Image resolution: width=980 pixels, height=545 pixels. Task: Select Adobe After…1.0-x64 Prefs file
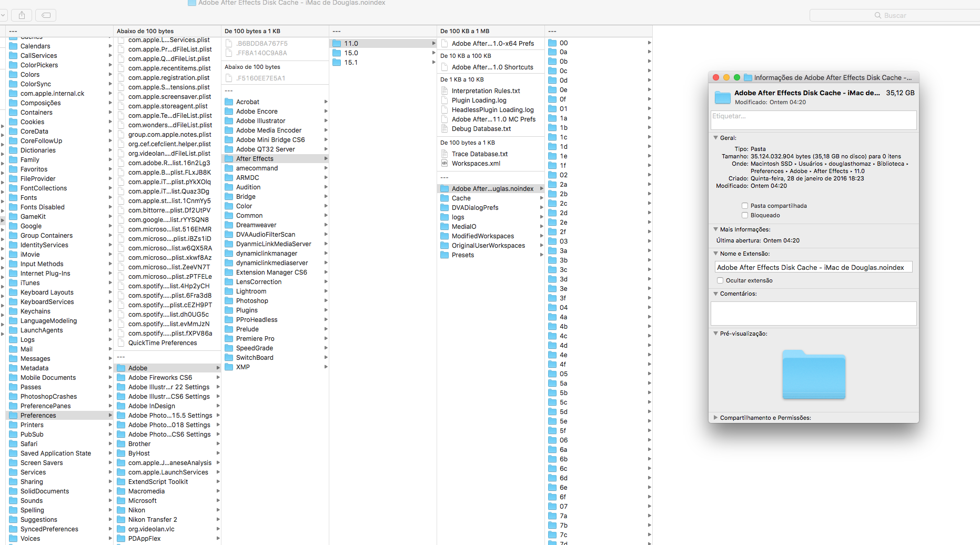click(x=490, y=44)
